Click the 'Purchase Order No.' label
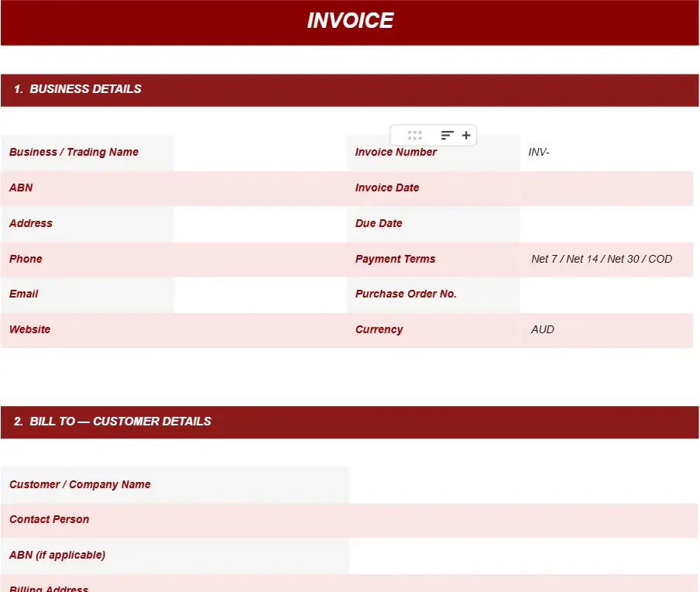Viewport: 700px width, 592px height. (x=406, y=294)
